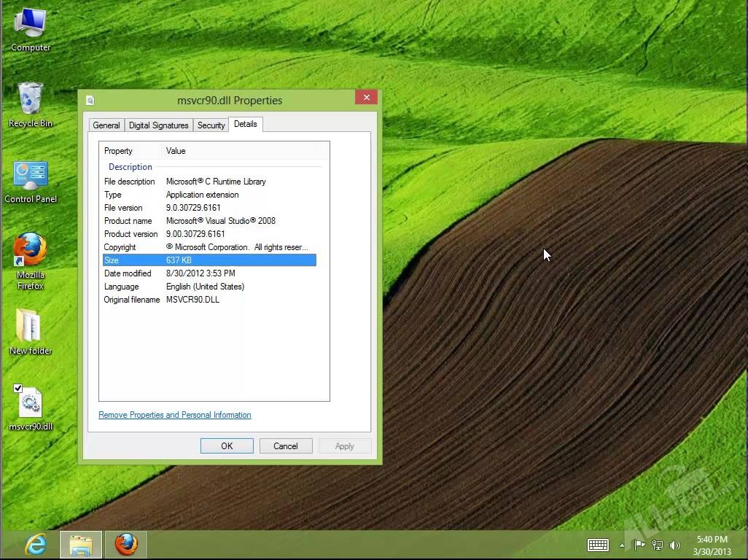This screenshot has width=748, height=560.
Task: Click the OK button
Action: 227,446
